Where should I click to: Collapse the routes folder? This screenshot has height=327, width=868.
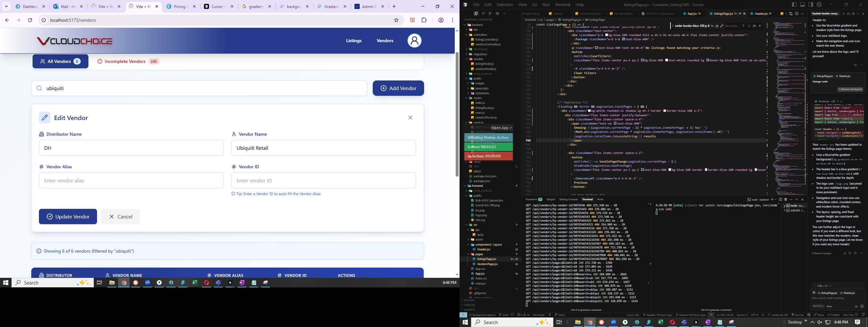(467, 98)
